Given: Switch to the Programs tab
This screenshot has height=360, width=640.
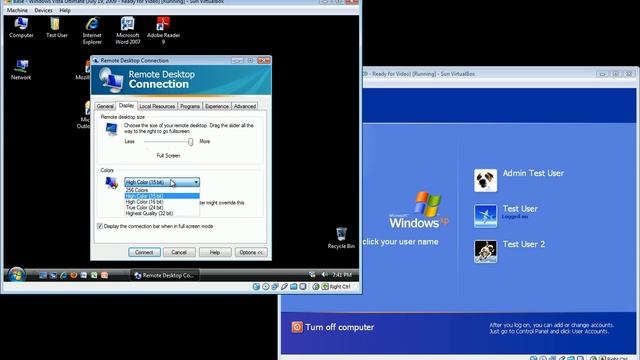Looking at the screenshot, I should coord(190,106).
